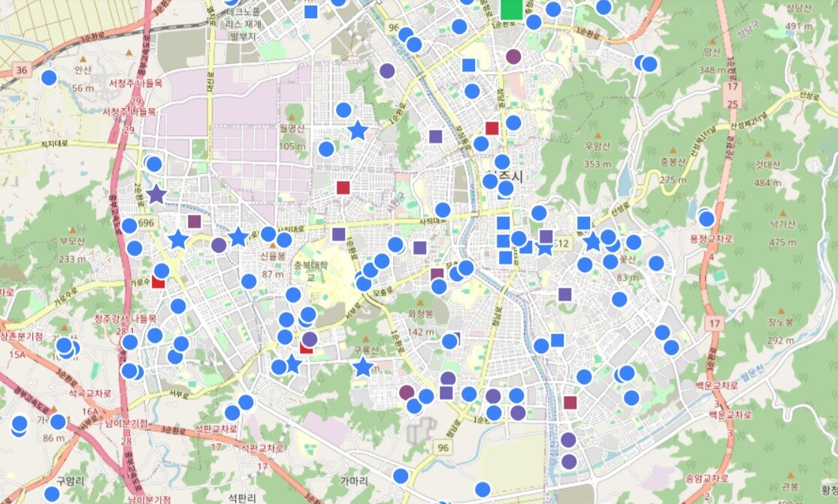Viewport: 838px width, 504px height.
Task: Click the blue star near 구룡산
Action: pos(363,367)
